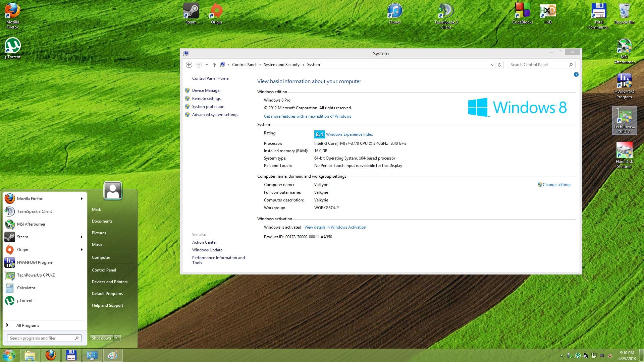644x362 pixels.
Task: Open Remote settings link
Action: tap(206, 99)
